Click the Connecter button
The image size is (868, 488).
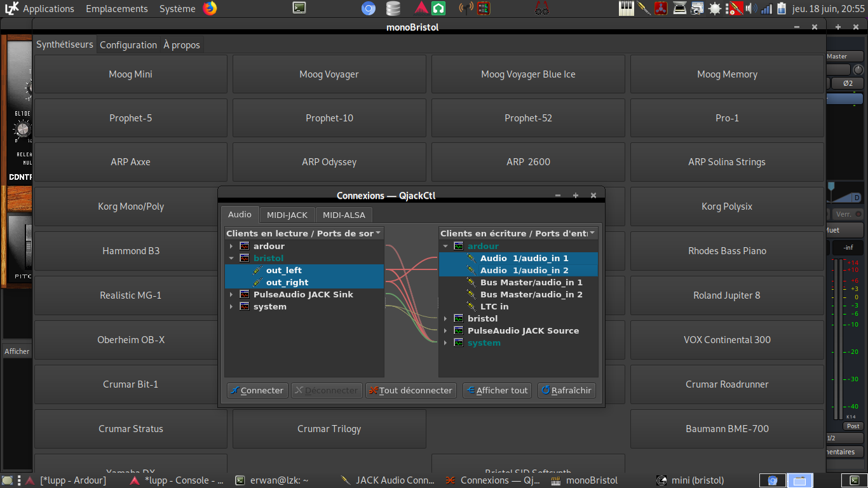[x=257, y=391]
